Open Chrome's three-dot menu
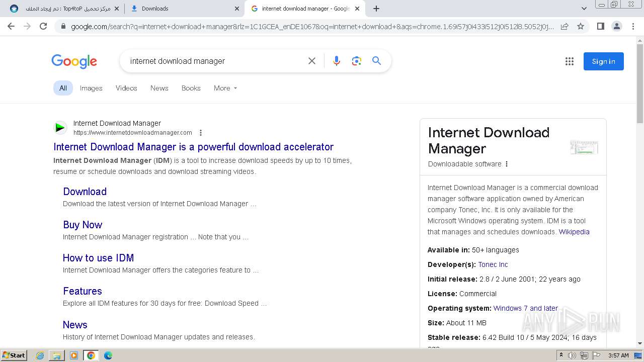 click(633, 26)
